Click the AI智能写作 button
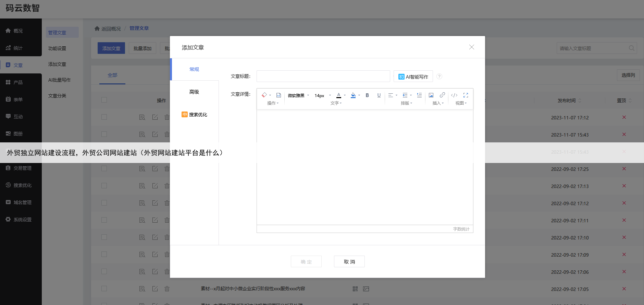Image resolution: width=644 pixels, height=305 pixels. (x=413, y=77)
